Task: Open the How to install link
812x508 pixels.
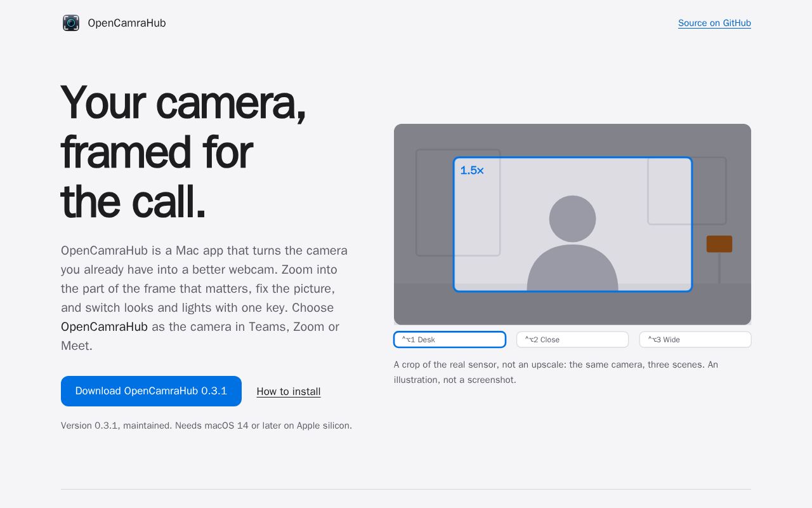Action: tap(289, 392)
